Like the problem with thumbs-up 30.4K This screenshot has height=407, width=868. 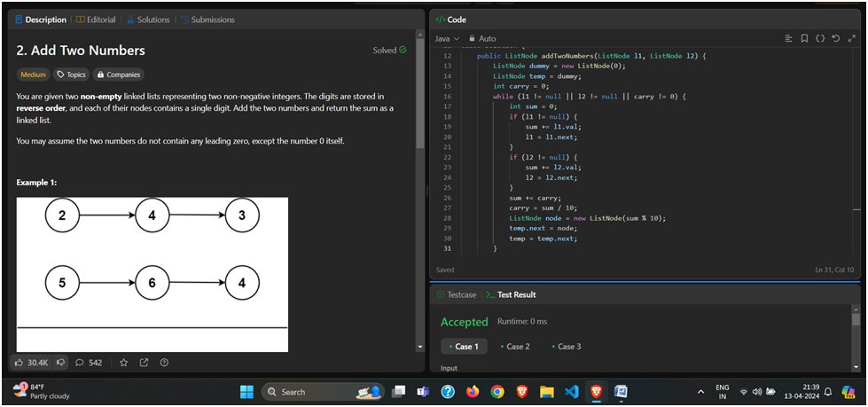pos(32,363)
